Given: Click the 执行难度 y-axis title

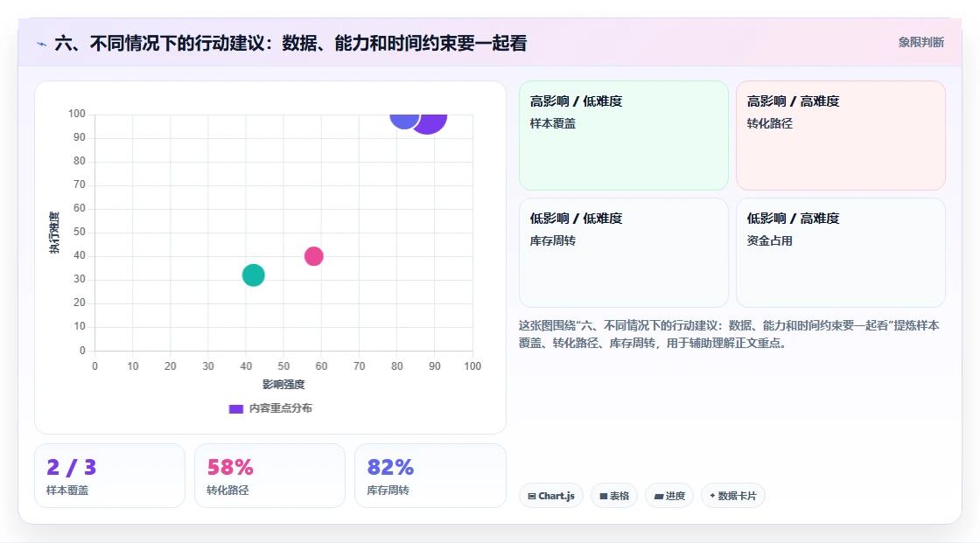Looking at the screenshot, I should 54,233.
